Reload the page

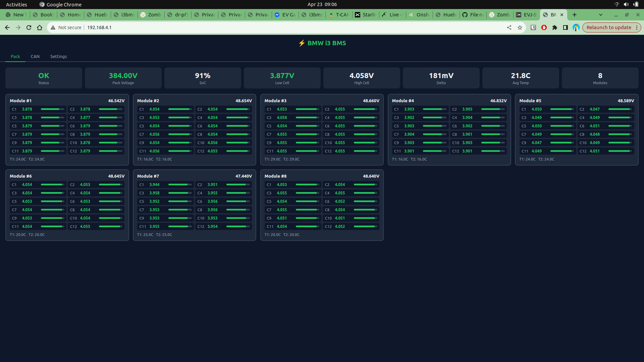29,27
